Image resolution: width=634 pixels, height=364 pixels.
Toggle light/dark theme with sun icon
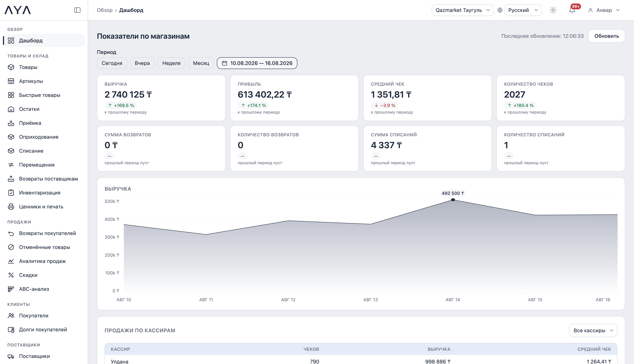553,10
